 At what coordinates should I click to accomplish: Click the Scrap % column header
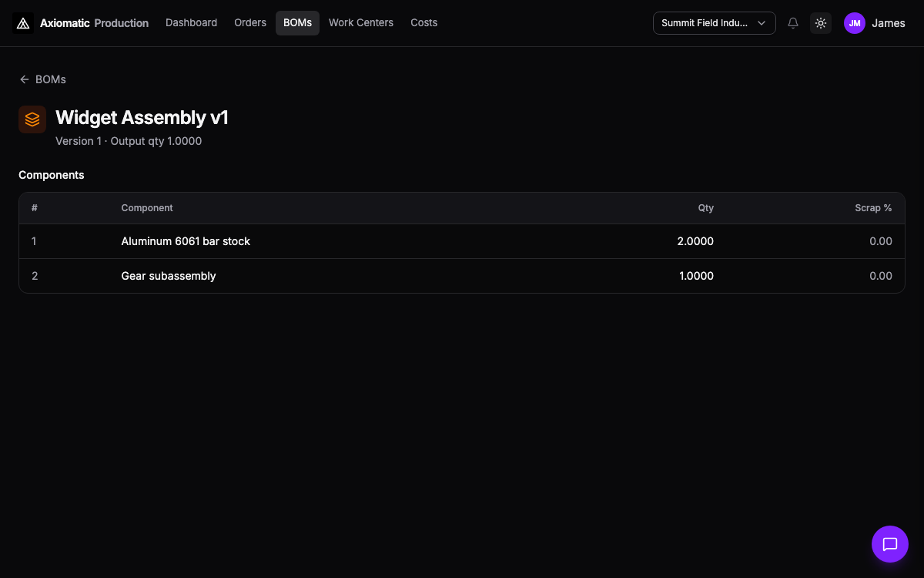[873, 208]
